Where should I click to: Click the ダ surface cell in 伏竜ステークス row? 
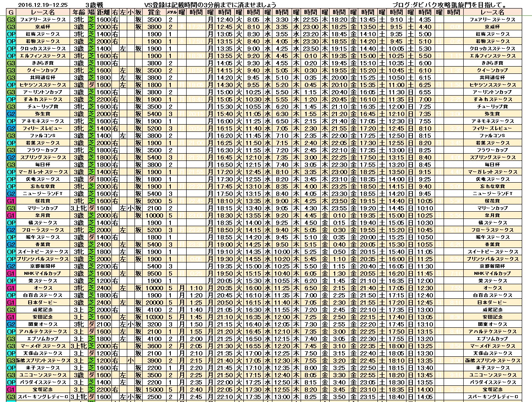pyautogui.click(x=91, y=179)
